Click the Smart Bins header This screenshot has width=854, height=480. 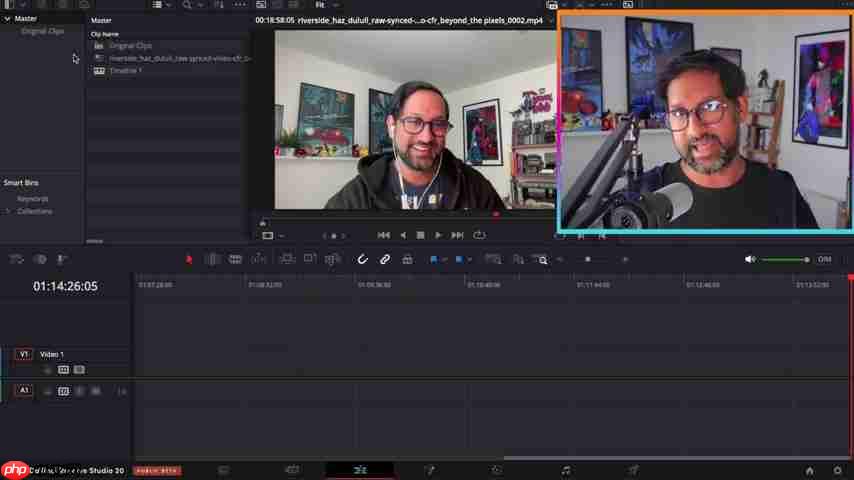tap(21, 183)
